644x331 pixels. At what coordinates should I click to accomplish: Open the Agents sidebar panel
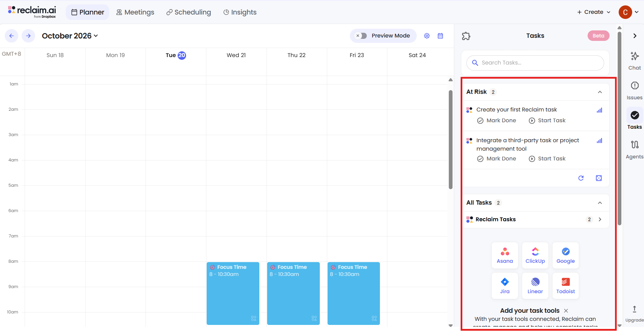[x=635, y=150]
